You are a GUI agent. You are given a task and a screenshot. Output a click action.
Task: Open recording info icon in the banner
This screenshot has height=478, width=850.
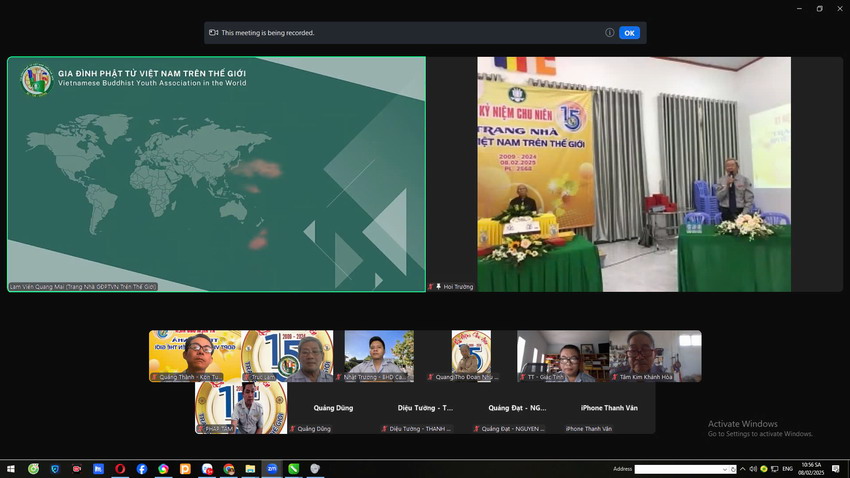[609, 33]
